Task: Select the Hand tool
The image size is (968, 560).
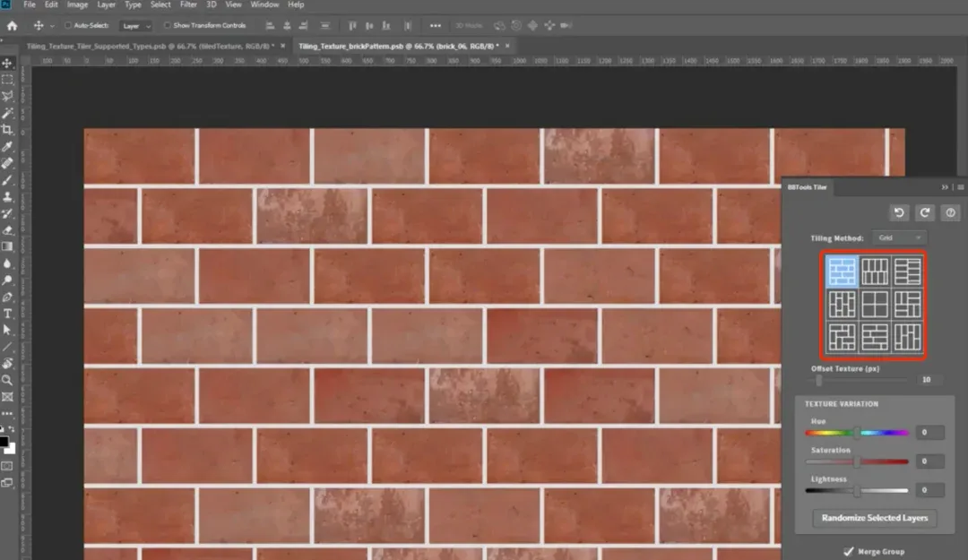Action: pyautogui.click(x=7, y=364)
